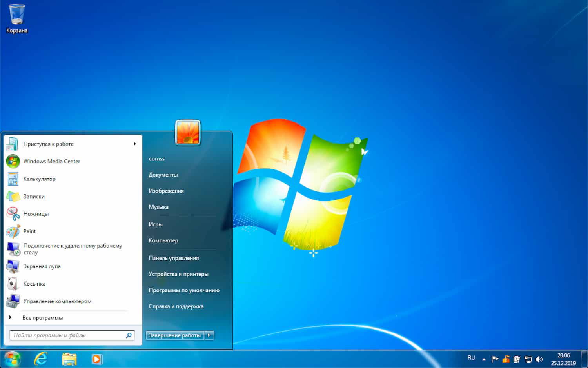
Task: Open Записки sticky notes
Action: click(34, 196)
